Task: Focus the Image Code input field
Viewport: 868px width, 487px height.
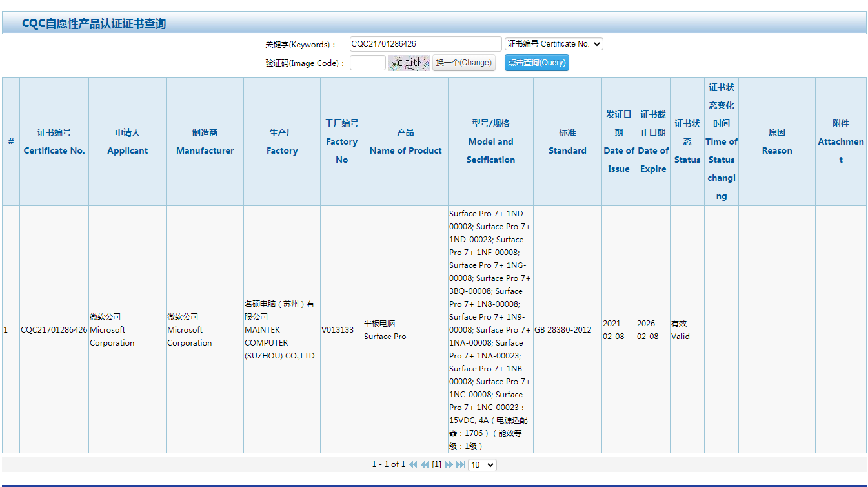Action: 367,63
